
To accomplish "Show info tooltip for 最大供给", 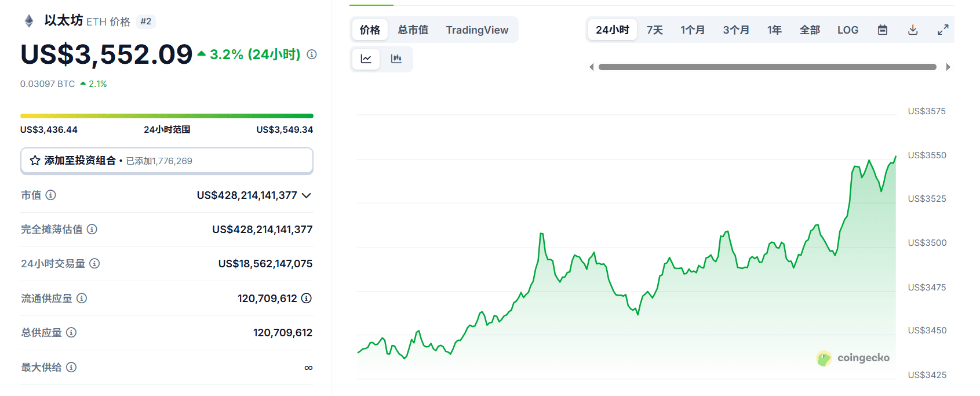I will pyautogui.click(x=71, y=367).
